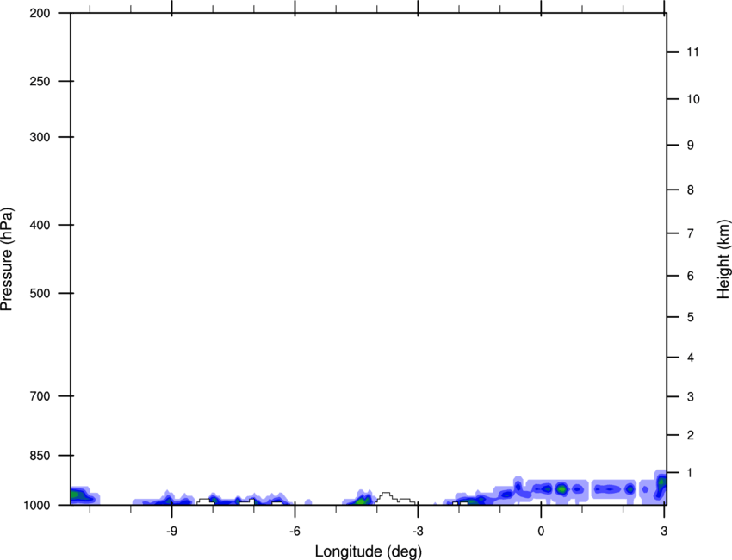The image size is (732, 560).
Task: Click the 5 km height label
Action: click(x=691, y=317)
